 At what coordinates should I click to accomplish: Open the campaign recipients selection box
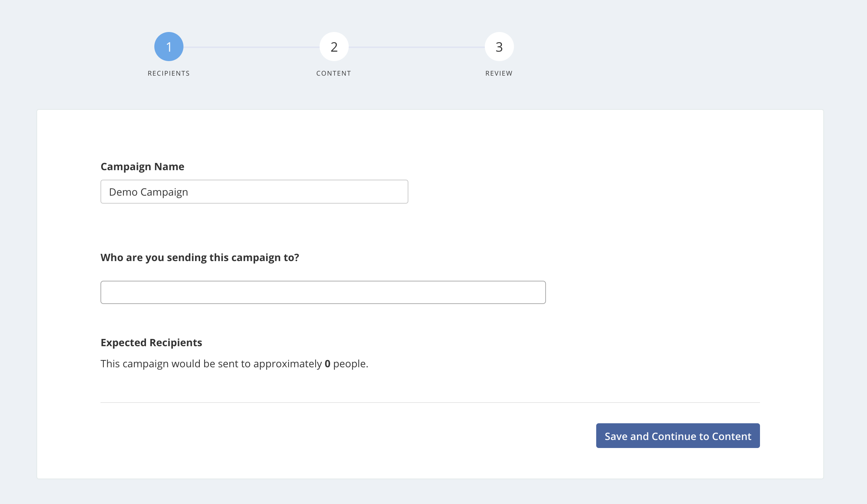coord(323,292)
